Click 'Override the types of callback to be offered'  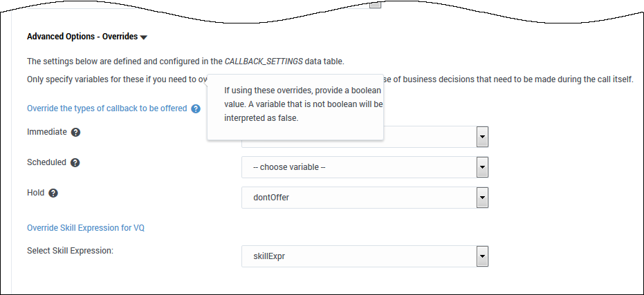[x=107, y=108]
